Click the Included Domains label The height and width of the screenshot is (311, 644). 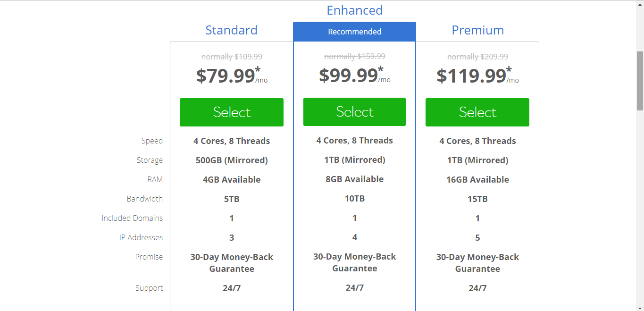click(132, 218)
